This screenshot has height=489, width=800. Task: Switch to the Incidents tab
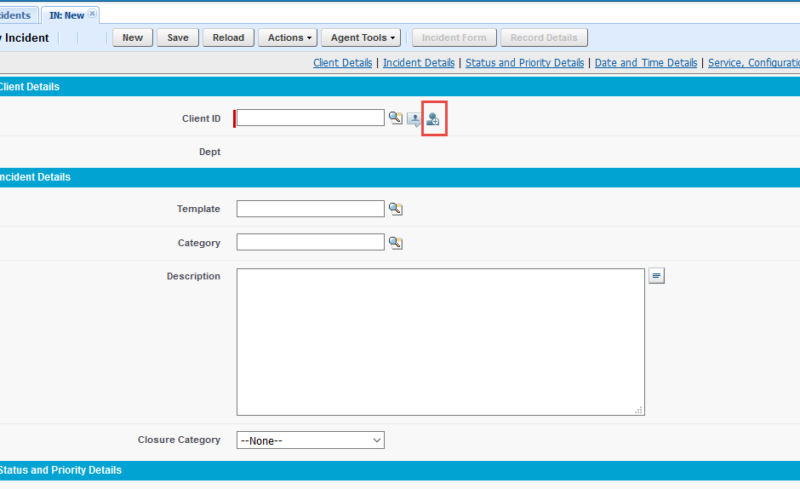pos(15,15)
